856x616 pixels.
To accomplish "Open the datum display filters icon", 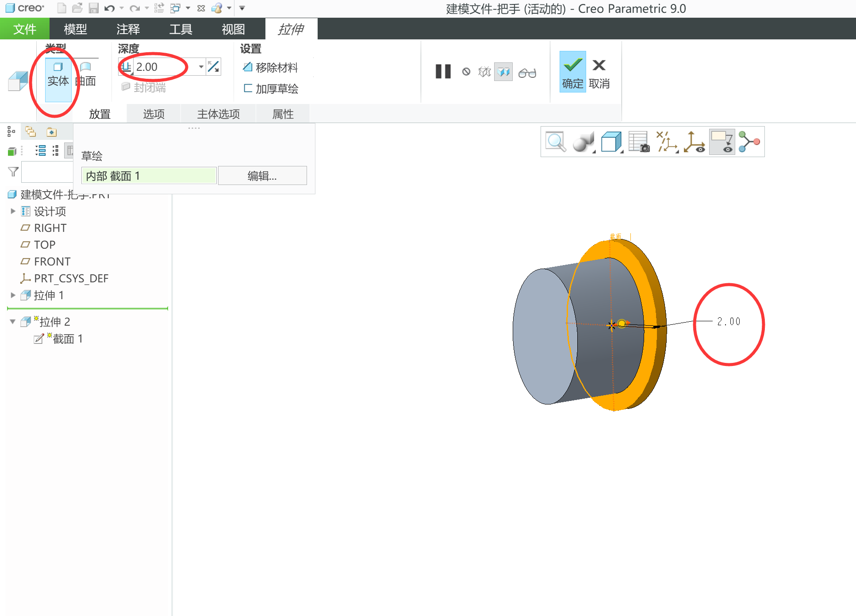I will [667, 142].
